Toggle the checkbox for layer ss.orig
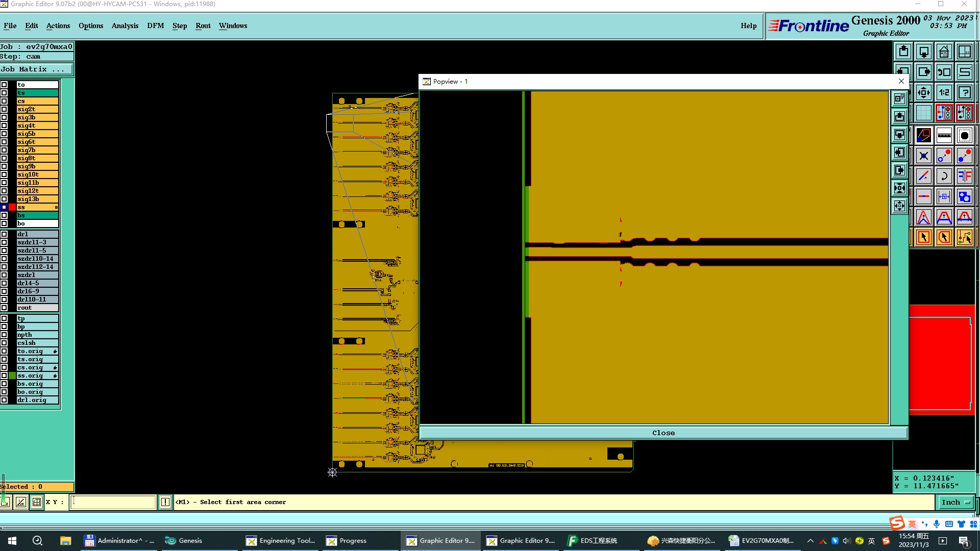Viewport: 980px width, 551px height. coord(4,375)
